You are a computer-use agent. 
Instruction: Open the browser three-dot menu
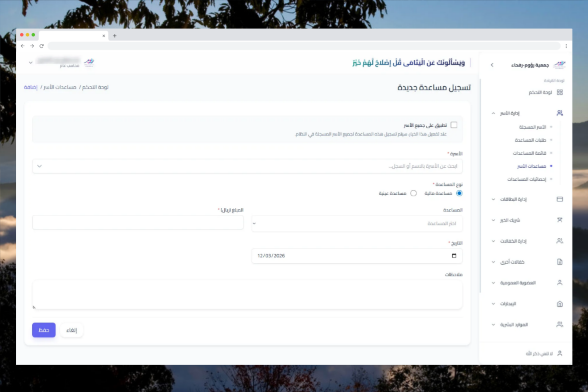[x=566, y=46]
